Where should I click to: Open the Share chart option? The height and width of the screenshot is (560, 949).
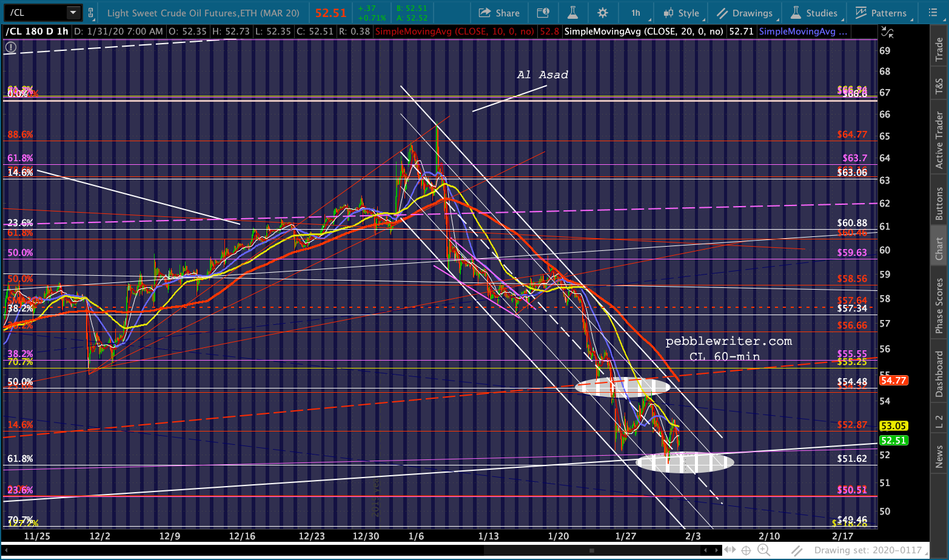499,13
